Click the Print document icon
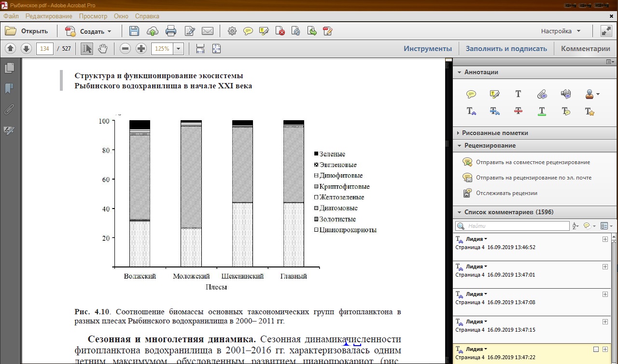Viewport: 618px width, 364px height. coord(171,31)
